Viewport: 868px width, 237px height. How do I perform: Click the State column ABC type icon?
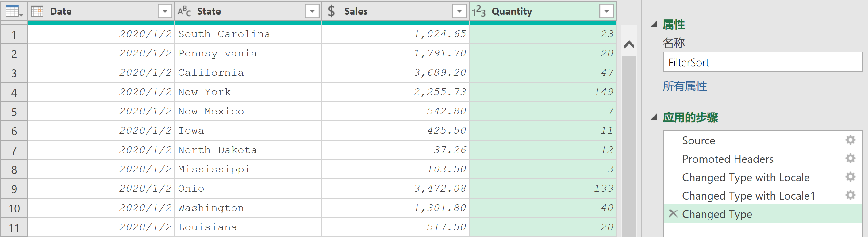click(184, 11)
